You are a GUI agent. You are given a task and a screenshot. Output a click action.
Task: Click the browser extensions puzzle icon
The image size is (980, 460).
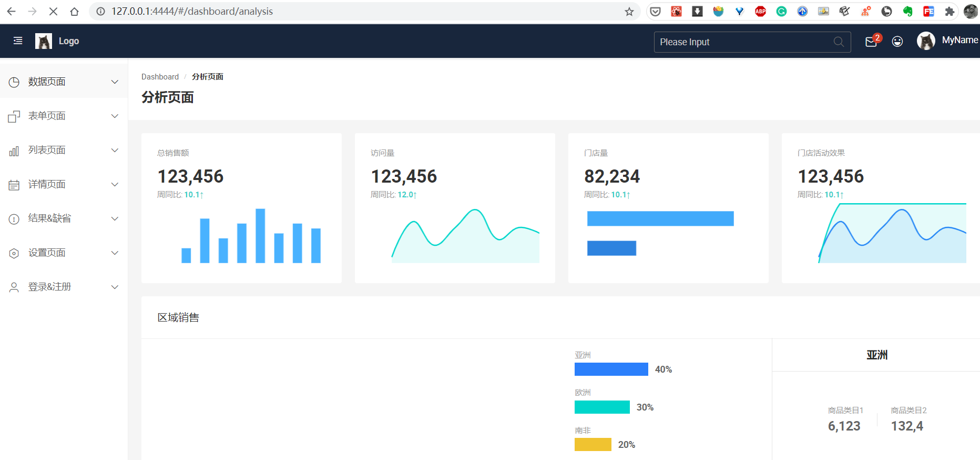point(950,12)
